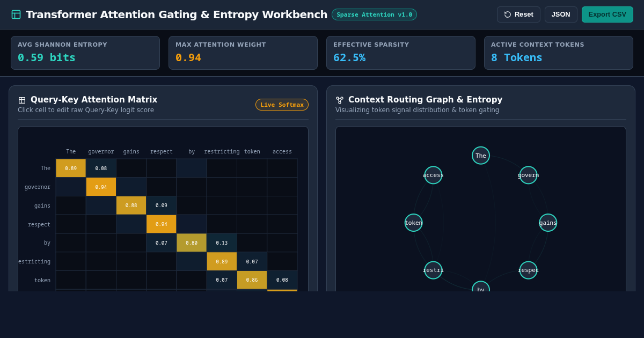This screenshot has width=644, height=338.
Task: Edit governor diagonal cell valued 0.94
Action: click(x=101, y=187)
